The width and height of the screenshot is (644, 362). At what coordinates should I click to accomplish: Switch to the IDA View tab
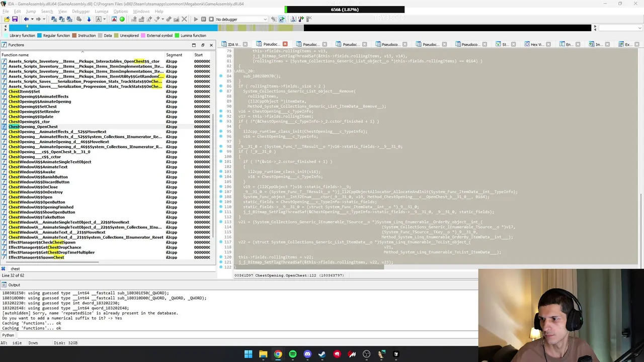coord(234,44)
